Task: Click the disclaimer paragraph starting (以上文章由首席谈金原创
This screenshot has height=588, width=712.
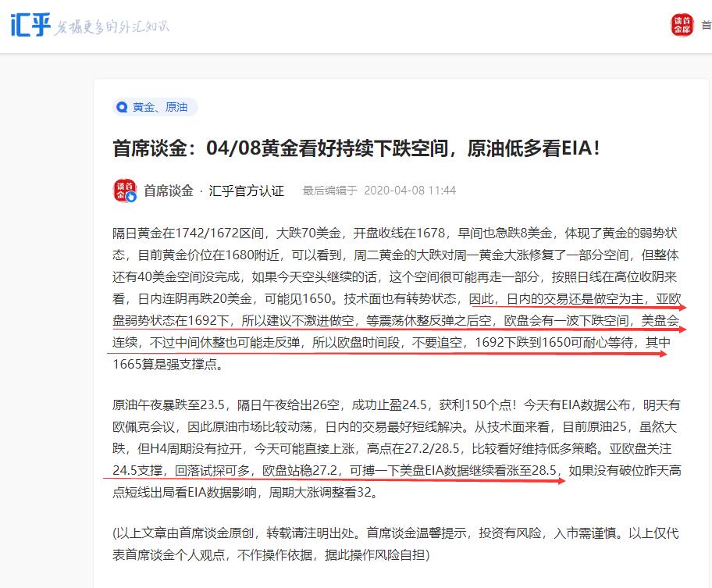Action: [396, 544]
